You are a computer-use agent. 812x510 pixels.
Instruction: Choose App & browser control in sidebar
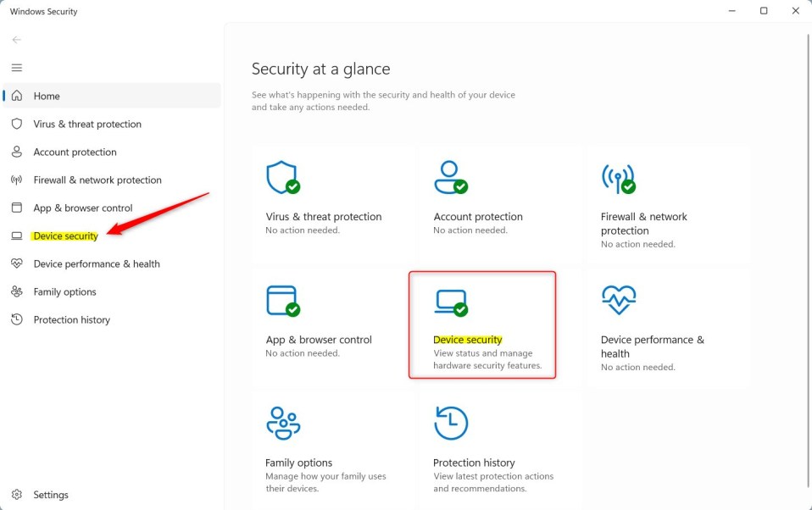(x=112, y=208)
